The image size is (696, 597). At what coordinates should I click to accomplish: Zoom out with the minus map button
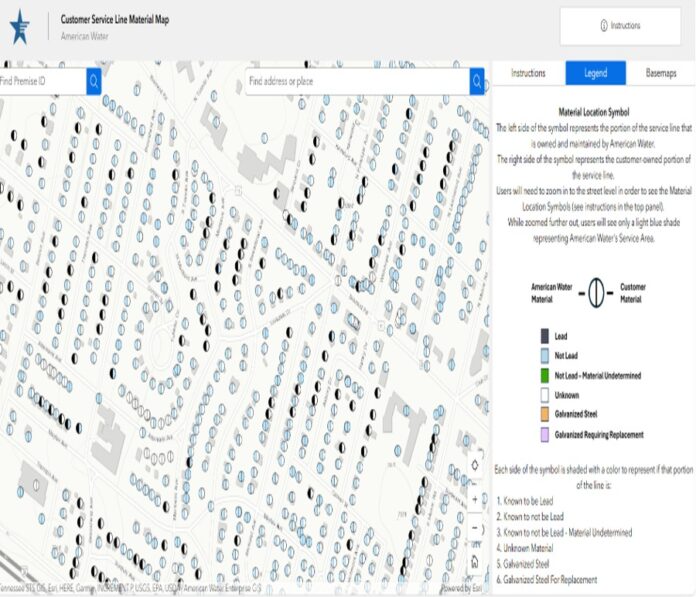point(475,528)
